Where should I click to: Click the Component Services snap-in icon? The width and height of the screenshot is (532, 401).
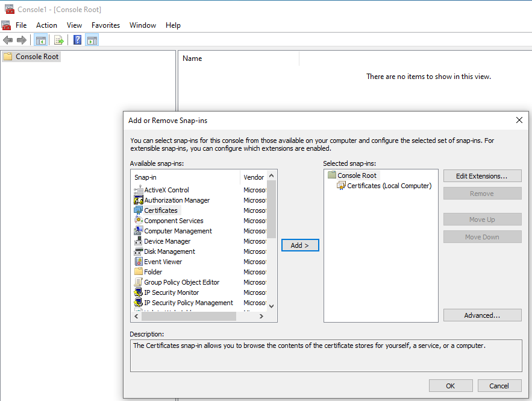coord(138,220)
